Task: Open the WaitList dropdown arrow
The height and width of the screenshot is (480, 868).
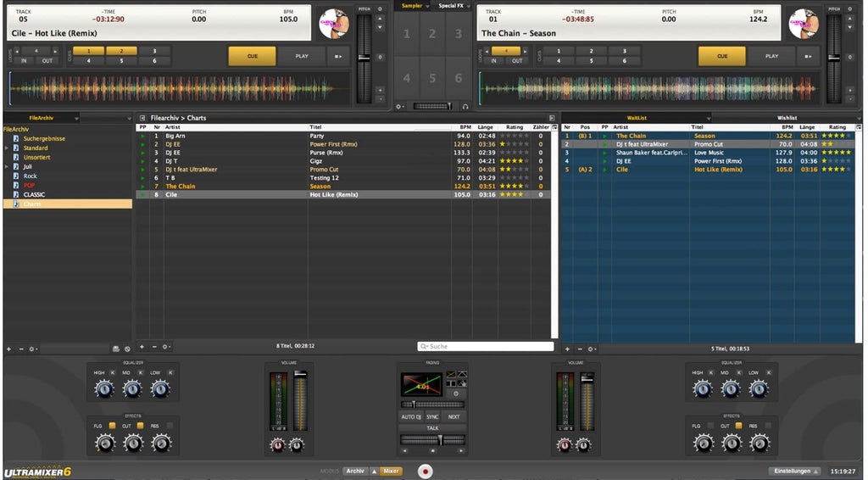Action: (x=708, y=118)
